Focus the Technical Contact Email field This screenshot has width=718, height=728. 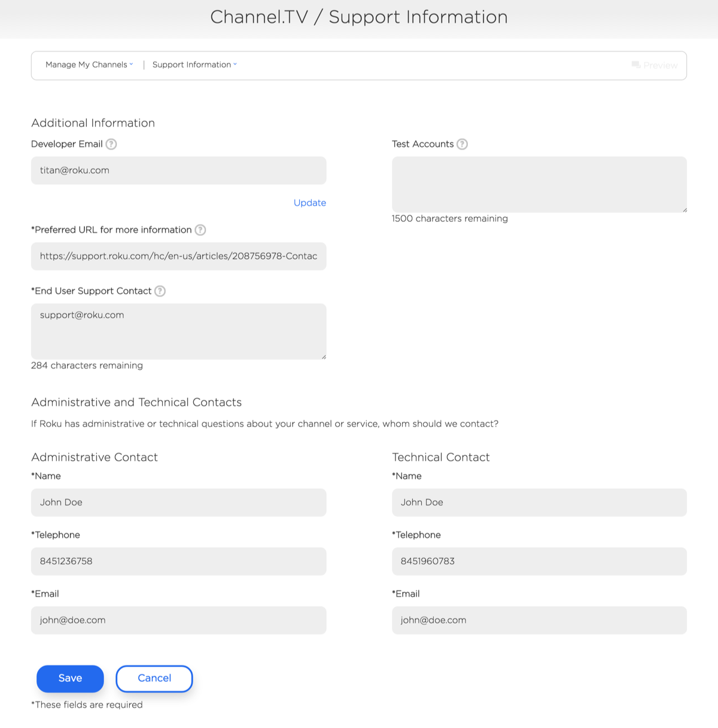pyautogui.click(x=539, y=620)
